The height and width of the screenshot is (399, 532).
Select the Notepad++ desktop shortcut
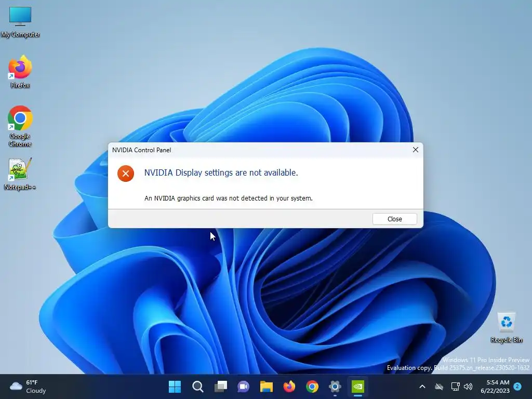pyautogui.click(x=20, y=174)
